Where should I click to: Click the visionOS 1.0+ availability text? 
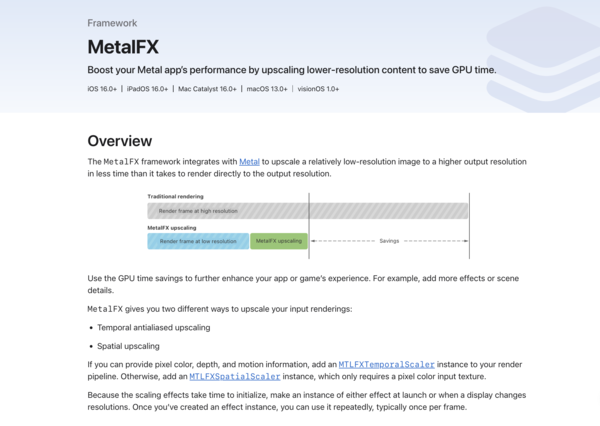[318, 89]
